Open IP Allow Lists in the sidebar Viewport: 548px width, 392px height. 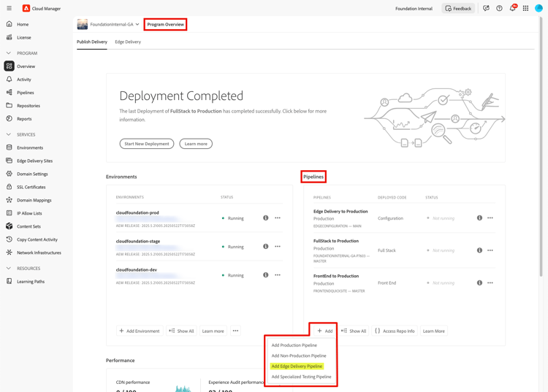coord(29,213)
